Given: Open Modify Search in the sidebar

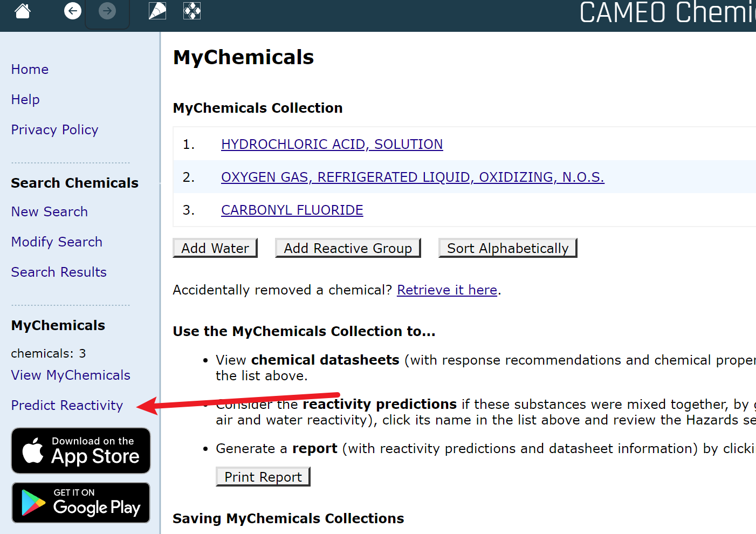Looking at the screenshot, I should tap(57, 242).
